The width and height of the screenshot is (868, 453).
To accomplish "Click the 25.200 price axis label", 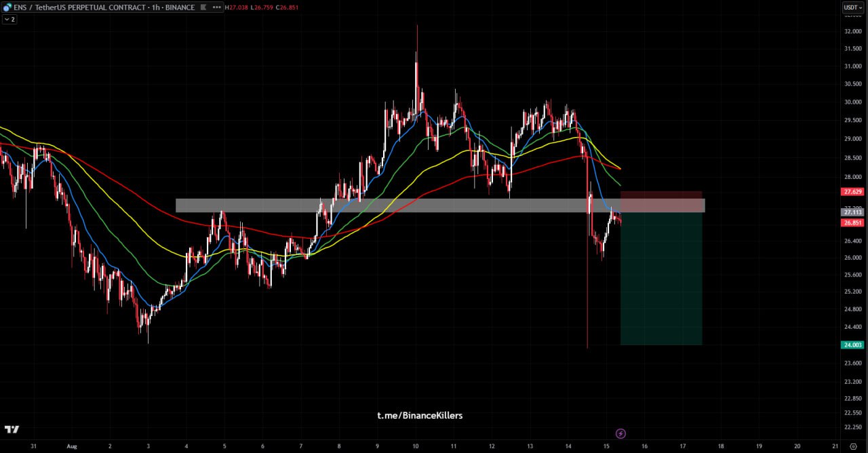I will tap(852, 292).
